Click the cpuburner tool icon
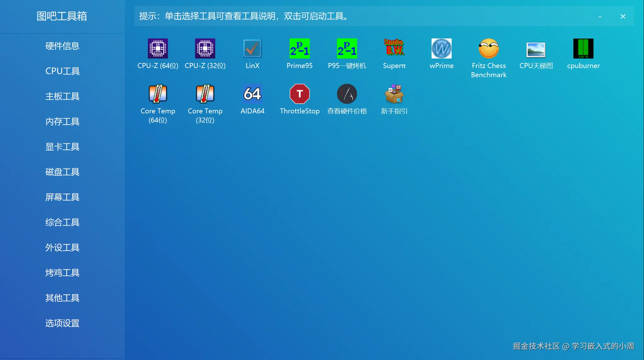The height and width of the screenshot is (360, 644). [583, 49]
